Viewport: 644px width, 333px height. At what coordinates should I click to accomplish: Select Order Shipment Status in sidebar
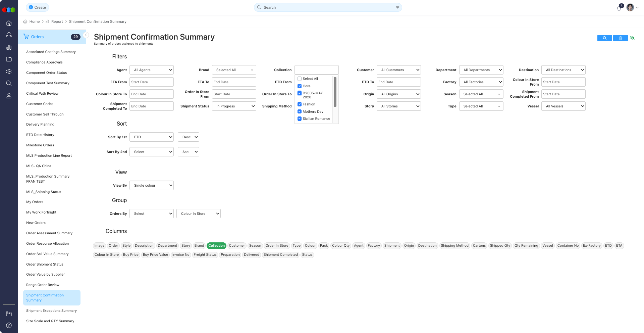coord(45,264)
